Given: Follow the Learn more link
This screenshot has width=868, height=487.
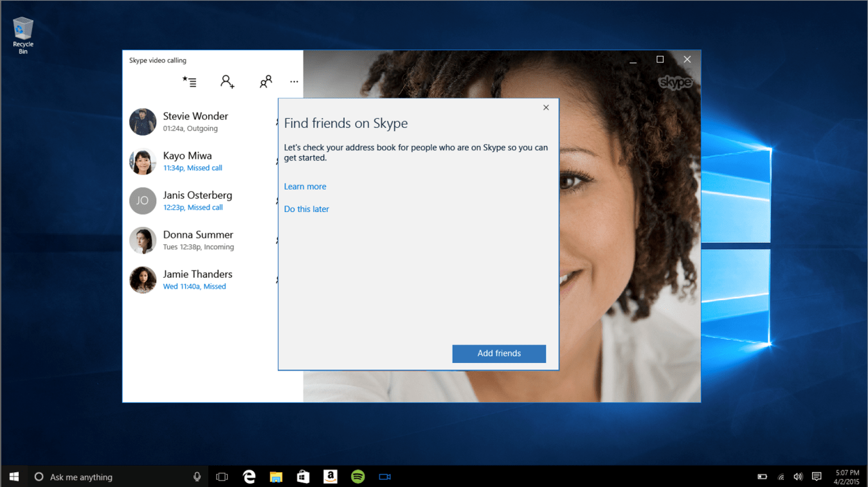Looking at the screenshot, I should coord(305,186).
